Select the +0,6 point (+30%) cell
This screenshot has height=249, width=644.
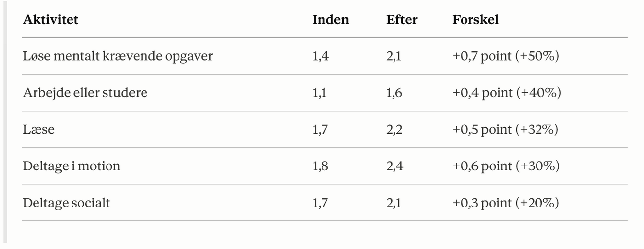click(506, 166)
